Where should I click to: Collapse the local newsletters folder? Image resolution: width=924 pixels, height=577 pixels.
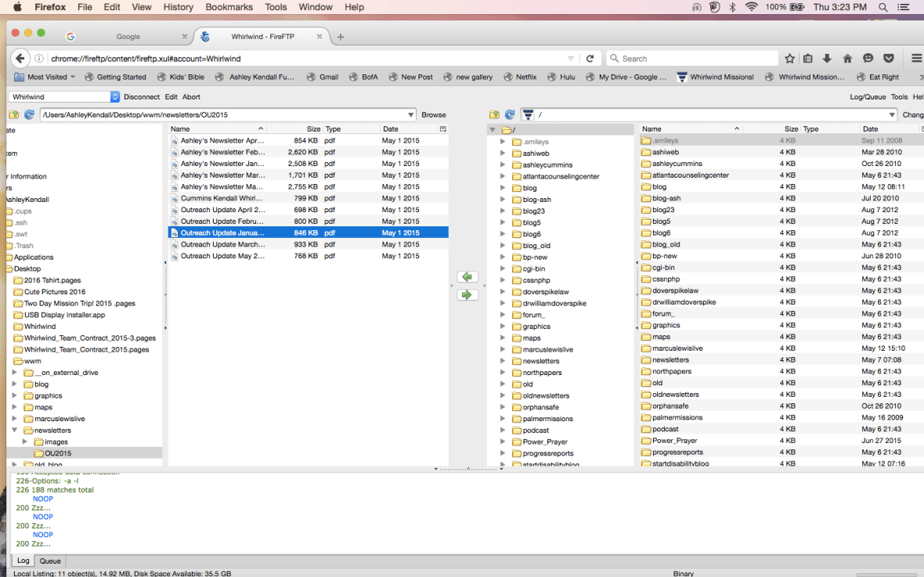[x=14, y=431]
